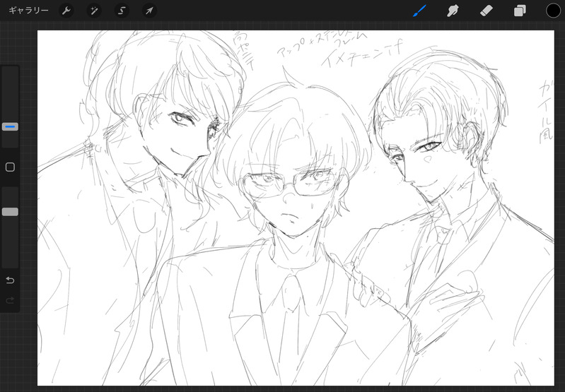Open the Adjustments magic wand menu
This screenshot has width=565, height=392.
94,11
